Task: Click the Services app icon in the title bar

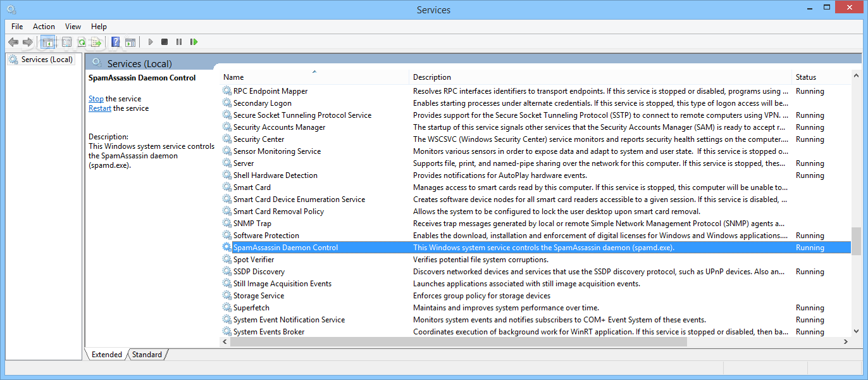Action: 11,9
